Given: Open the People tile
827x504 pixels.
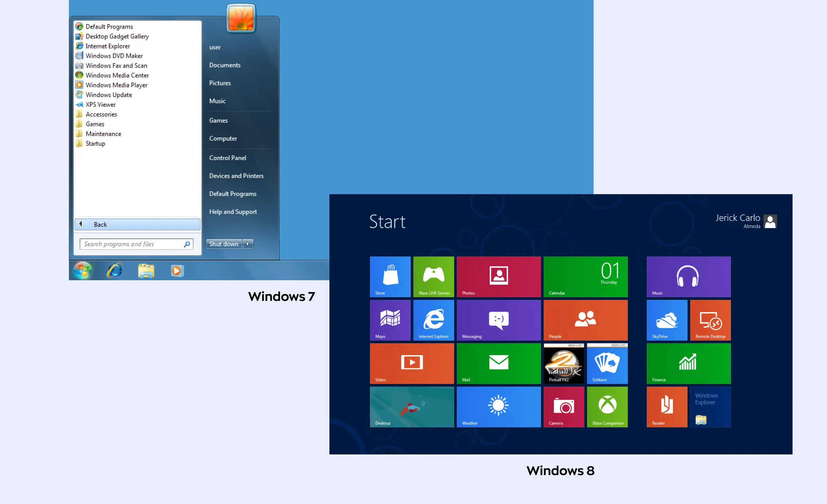Looking at the screenshot, I should point(585,320).
